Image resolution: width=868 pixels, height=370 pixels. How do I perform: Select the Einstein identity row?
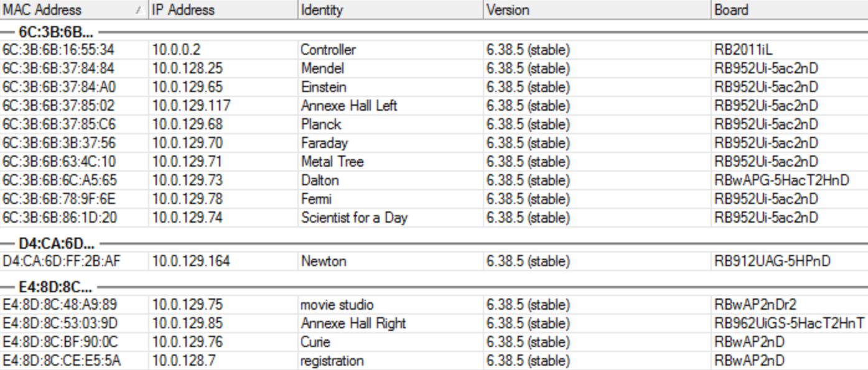(324, 86)
